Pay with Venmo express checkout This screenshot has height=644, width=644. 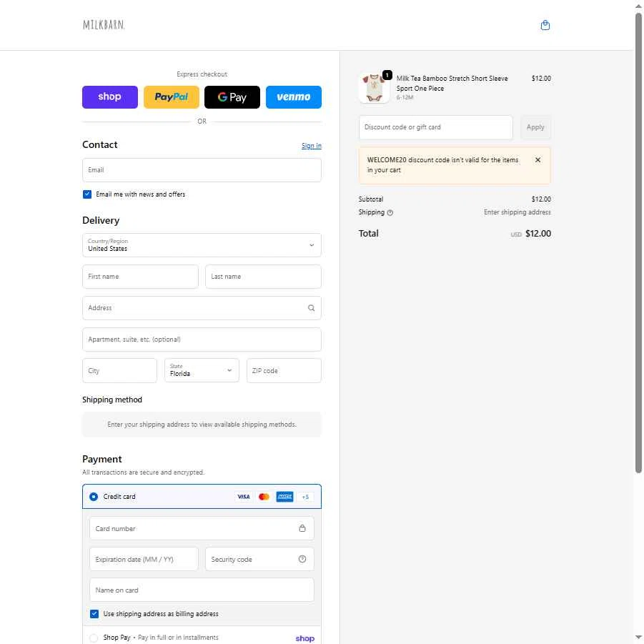coord(293,97)
